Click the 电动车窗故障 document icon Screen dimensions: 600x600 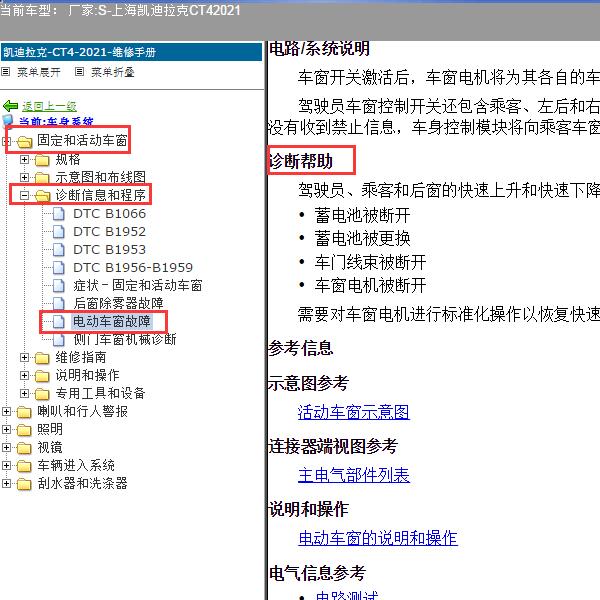[59, 321]
